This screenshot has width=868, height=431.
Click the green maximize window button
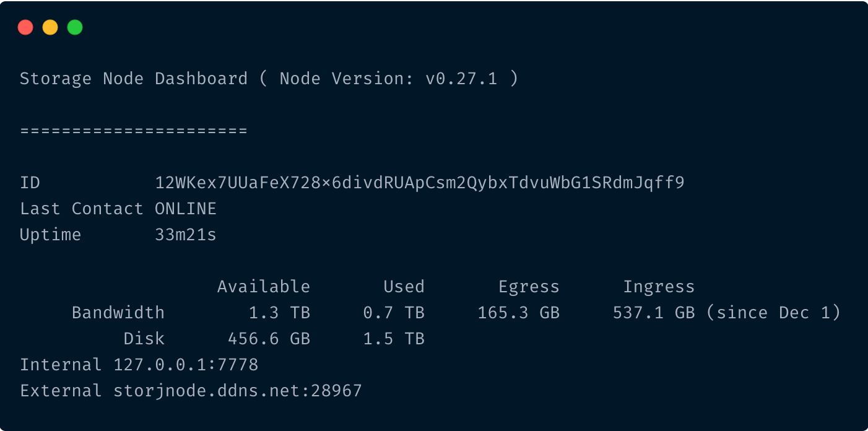(x=75, y=27)
